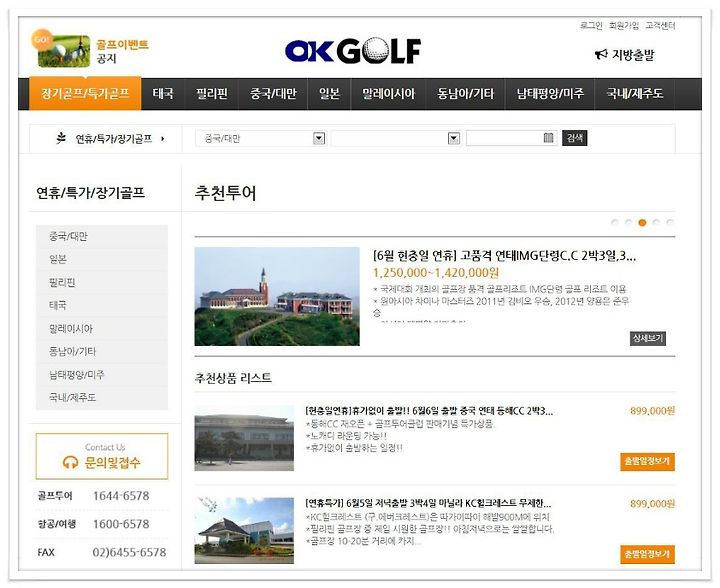Viewport: 720px width, 588px height.
Task: Open the 필리핀 menu tab
Action: (212, 94)
